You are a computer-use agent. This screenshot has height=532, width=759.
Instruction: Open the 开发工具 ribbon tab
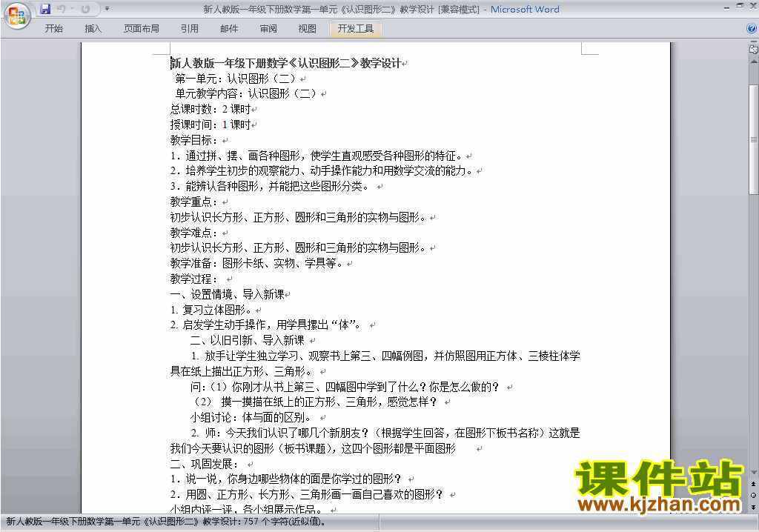355,29
